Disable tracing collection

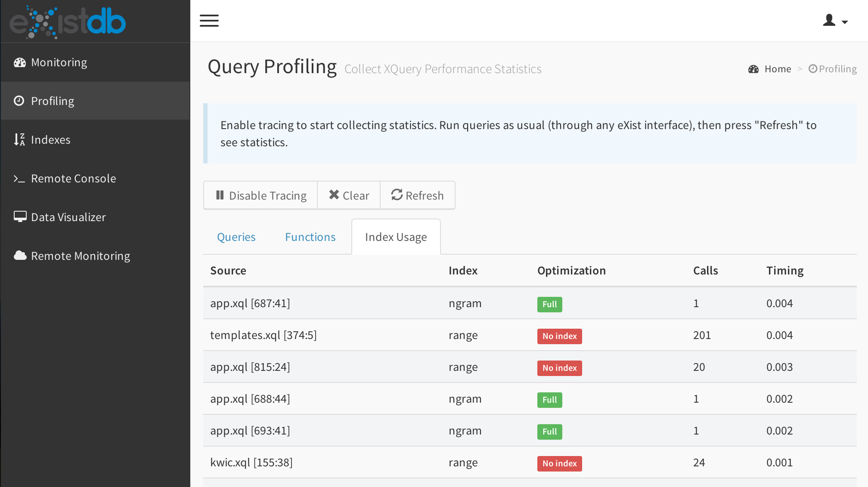pyautogui.click(x=260, y=195)
